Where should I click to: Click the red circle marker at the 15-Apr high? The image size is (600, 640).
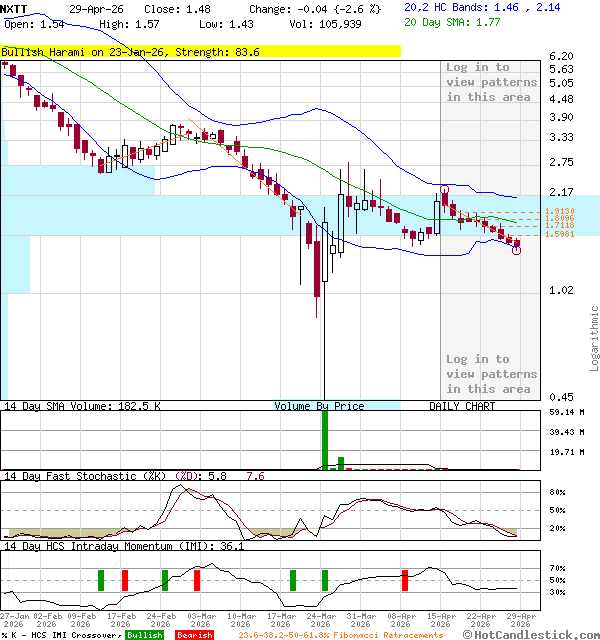[444, 189]
